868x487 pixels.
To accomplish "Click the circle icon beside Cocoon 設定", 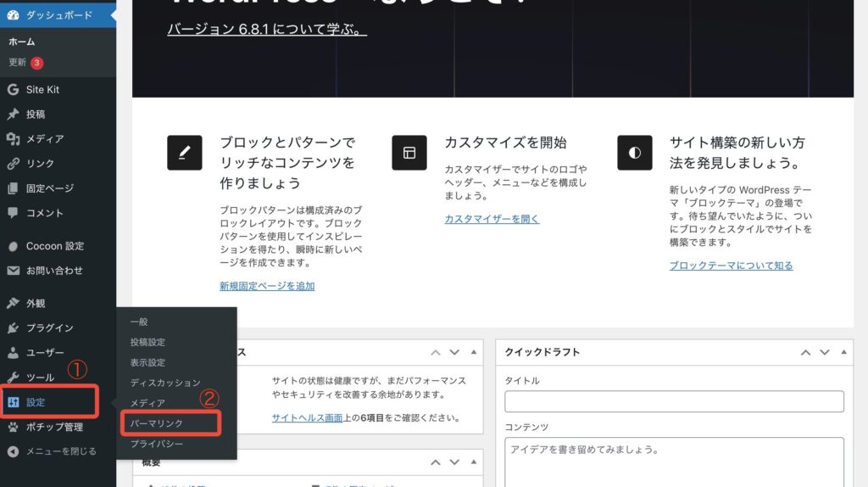I will coord(13,246).
